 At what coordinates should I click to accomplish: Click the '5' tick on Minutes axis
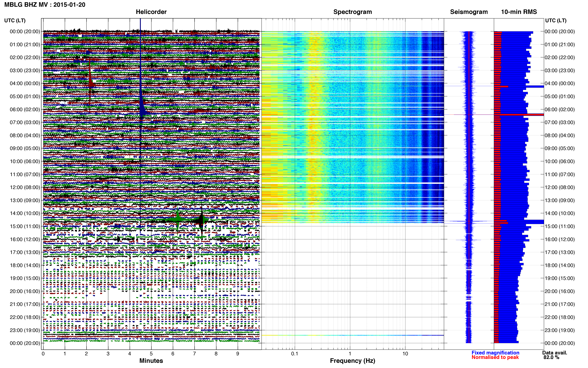tap(151, 354)
